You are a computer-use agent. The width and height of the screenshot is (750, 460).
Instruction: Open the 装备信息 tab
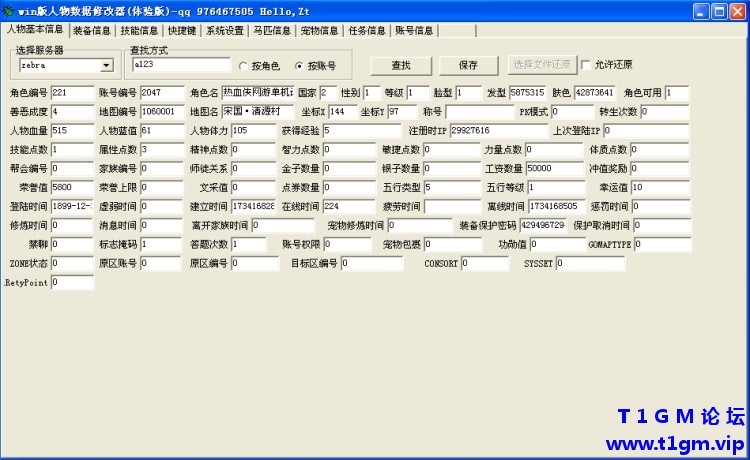click(x=91, y=31)
